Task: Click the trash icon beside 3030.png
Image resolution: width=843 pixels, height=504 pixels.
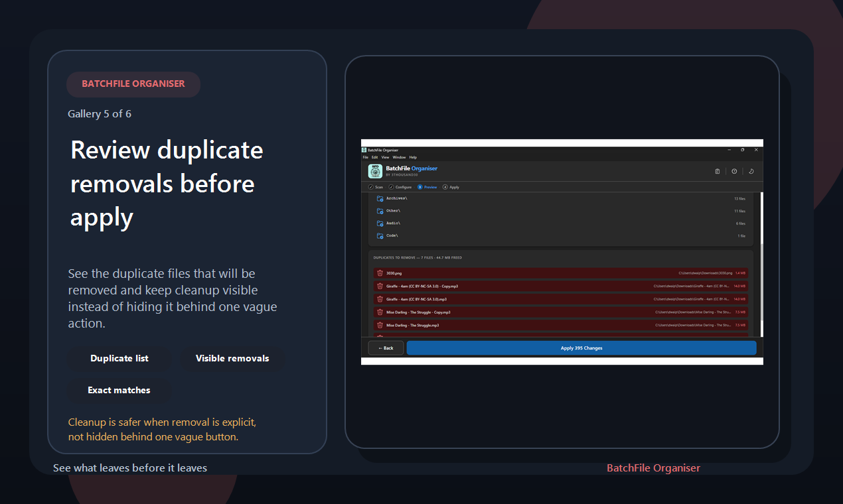Action: coord(380,273)
